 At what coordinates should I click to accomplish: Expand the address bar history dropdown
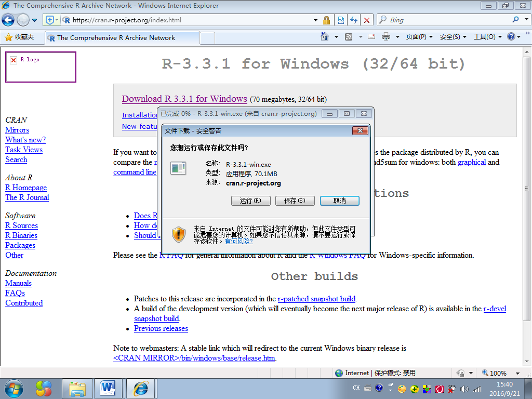(x=315, y=20)
